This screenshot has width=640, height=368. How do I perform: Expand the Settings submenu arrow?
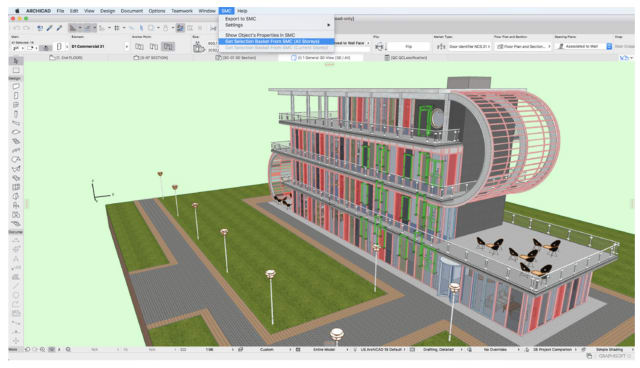(x=329, y=25)
